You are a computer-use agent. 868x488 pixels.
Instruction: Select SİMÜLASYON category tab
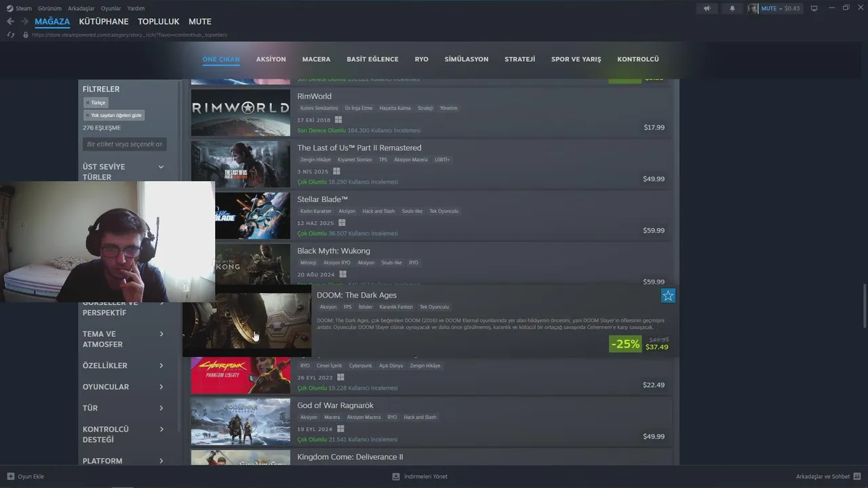click(x=467, y=59)
